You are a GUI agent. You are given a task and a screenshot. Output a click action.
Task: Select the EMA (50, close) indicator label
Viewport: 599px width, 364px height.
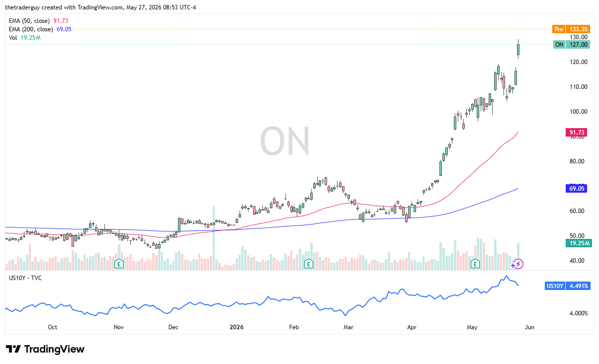[x=30, y=21]
